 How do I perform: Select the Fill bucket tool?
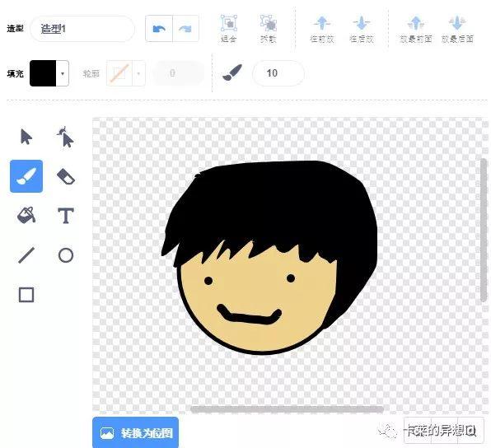click(x=26, y=216)
